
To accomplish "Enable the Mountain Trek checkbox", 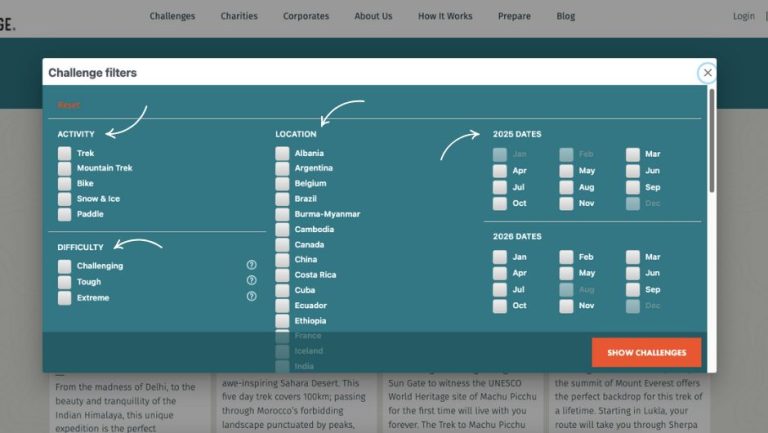I will point(65,169).
